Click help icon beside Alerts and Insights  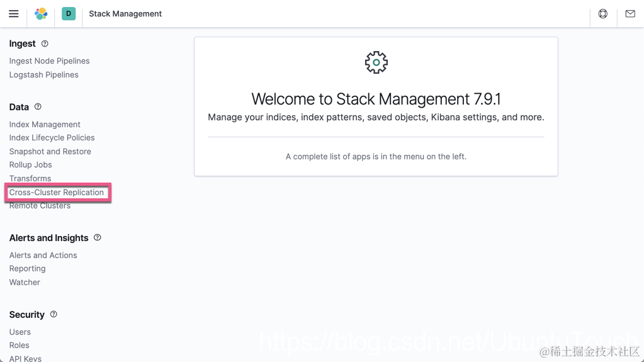pos(98,237)
